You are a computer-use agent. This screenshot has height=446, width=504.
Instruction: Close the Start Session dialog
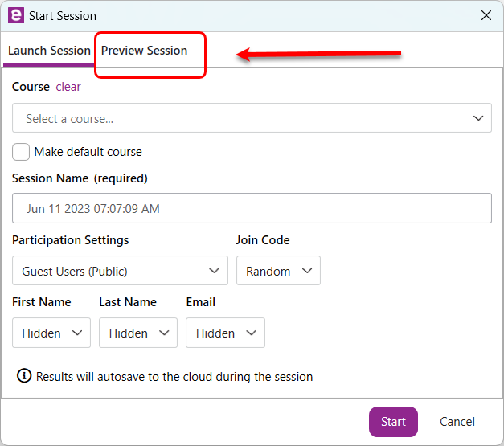486,15
